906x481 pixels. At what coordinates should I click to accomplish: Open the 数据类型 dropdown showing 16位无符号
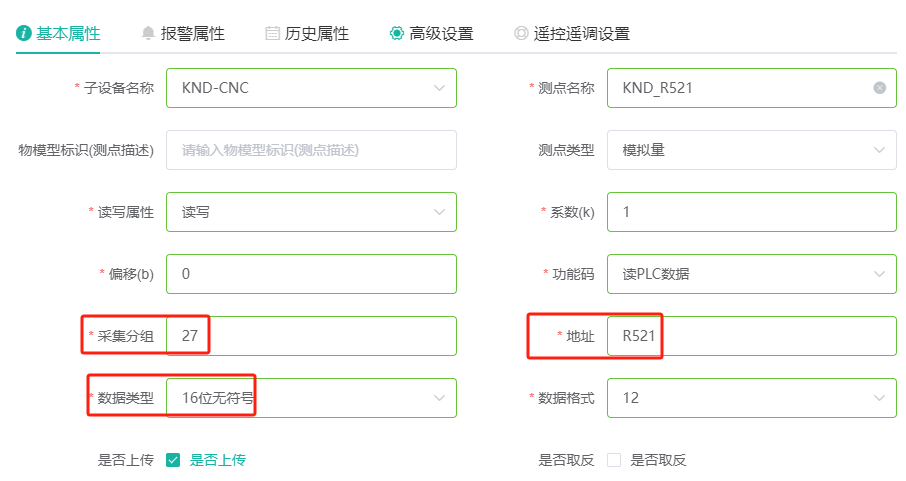(x=311, y=398)
